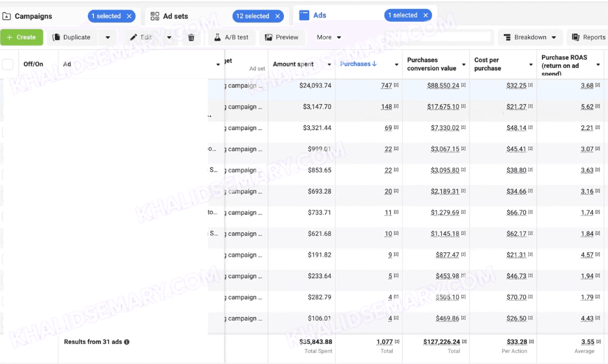The width and height of the screenshot is (608, 364).
Task: Open the Amount spent column dropdown
Action: (x=329, y=65)
